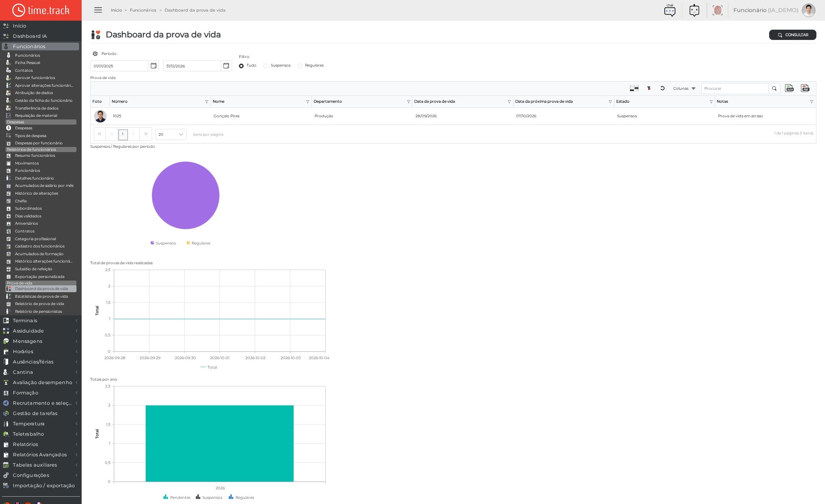The width and height of the screenshot is (825, 504).
Task: Click the search magnifier button
Action: click(x=774, y=89)
